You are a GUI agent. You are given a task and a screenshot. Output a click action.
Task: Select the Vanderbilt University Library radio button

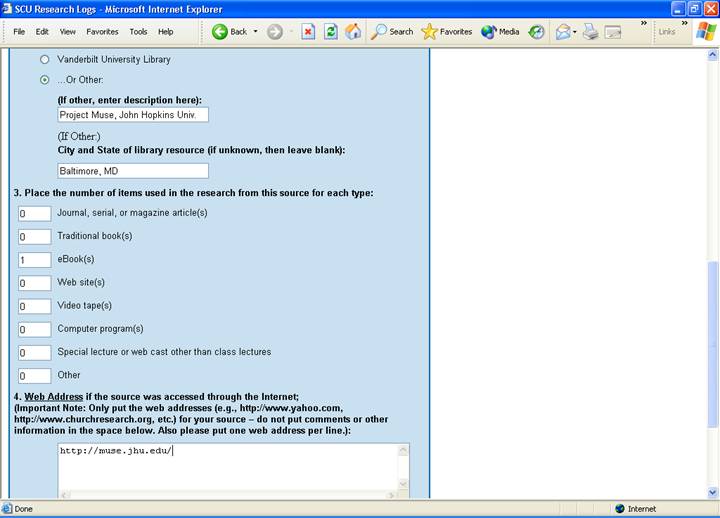pos(44,60)
